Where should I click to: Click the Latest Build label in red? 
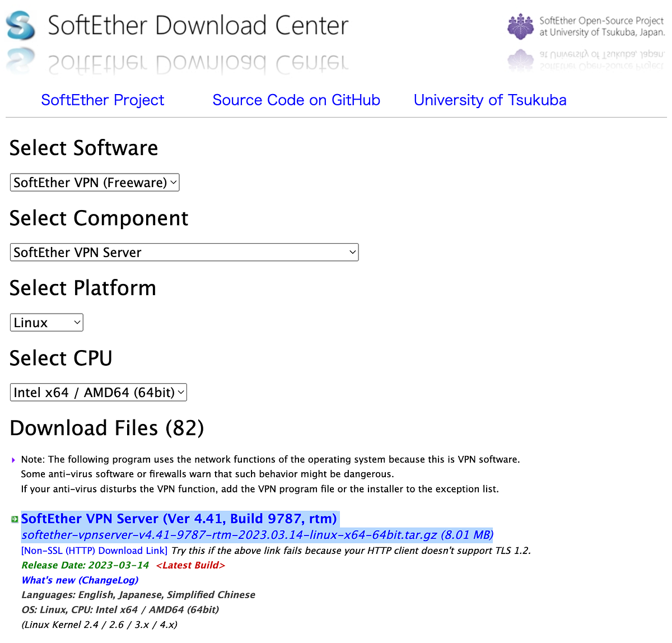pyautogui.click(x=190, y=565)
